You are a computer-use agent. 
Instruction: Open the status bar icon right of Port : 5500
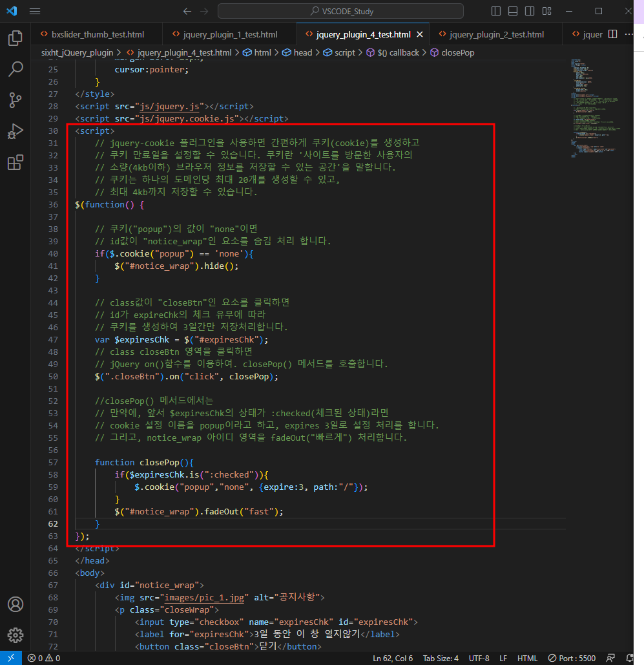(611, 658)
